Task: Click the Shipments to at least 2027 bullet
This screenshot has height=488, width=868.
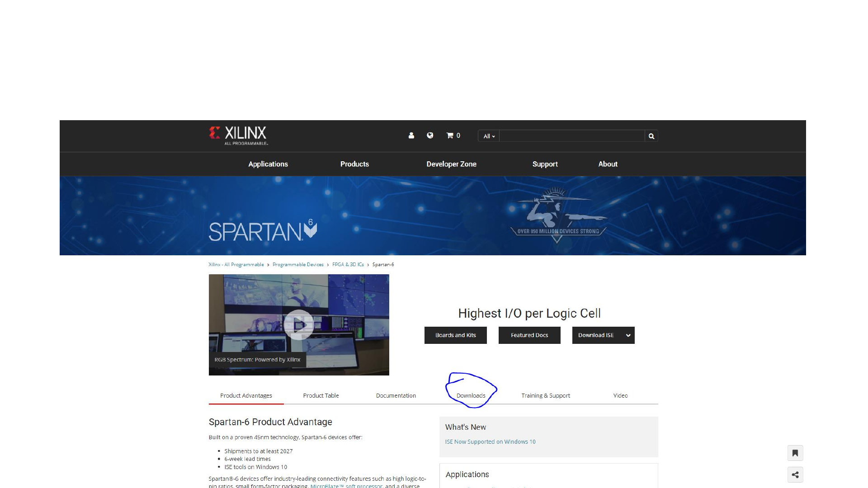Action: point(258,451)
